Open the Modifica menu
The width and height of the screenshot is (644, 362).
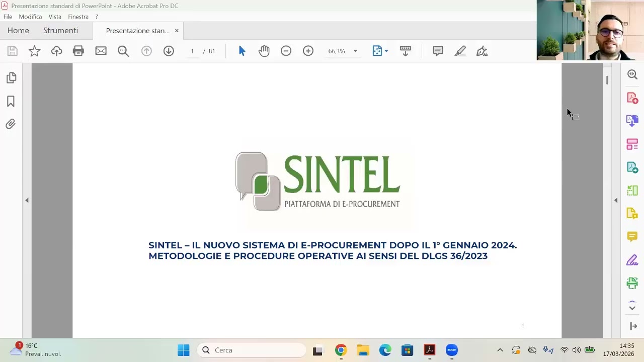pyautogui.click(x=30, y=17)
